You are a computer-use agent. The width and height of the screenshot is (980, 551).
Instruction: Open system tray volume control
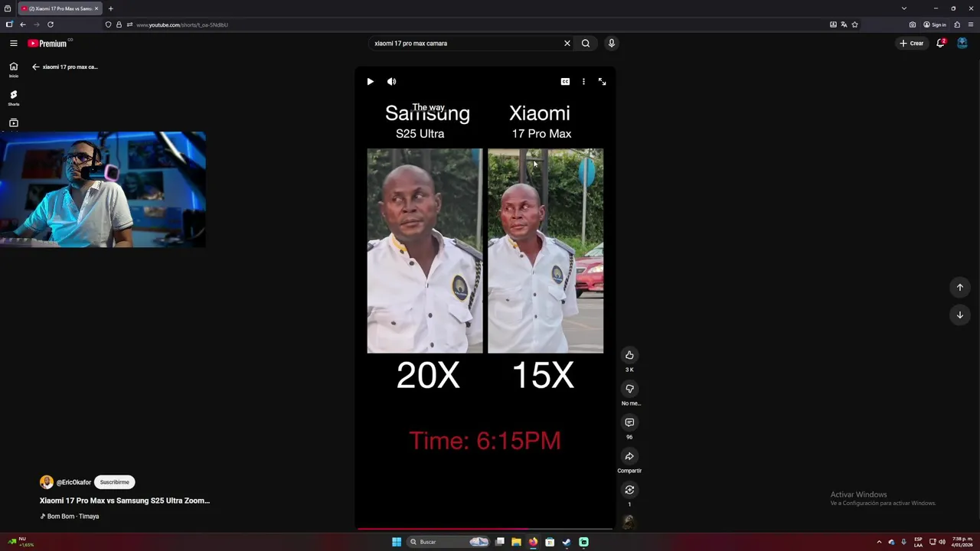click(942, 542)
